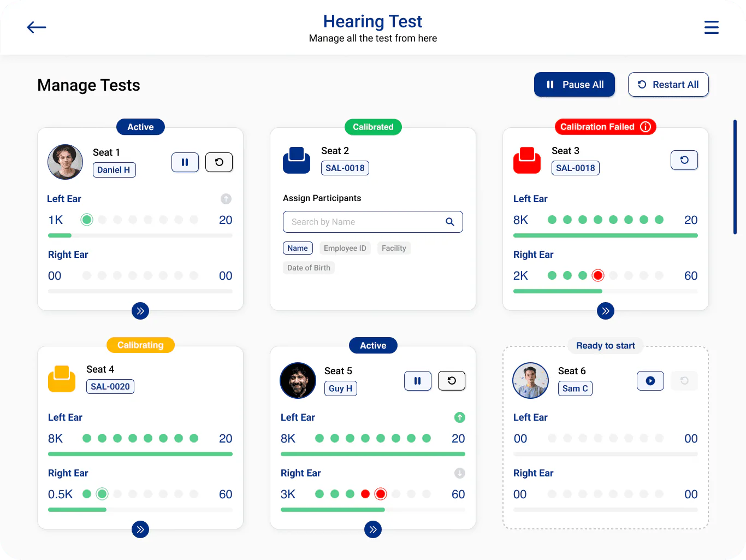
Task: Select the Date of Birth filter
Action: click(x=309, y=268)
